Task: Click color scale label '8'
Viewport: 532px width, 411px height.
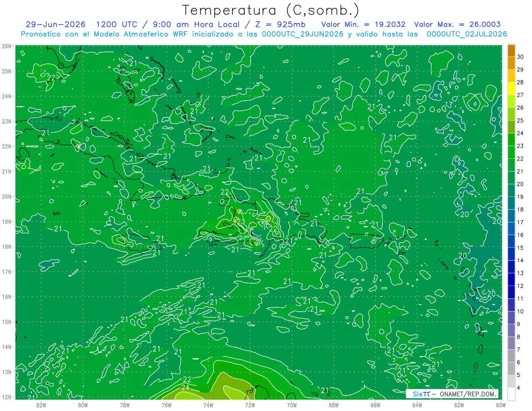Action: point(519,337)
